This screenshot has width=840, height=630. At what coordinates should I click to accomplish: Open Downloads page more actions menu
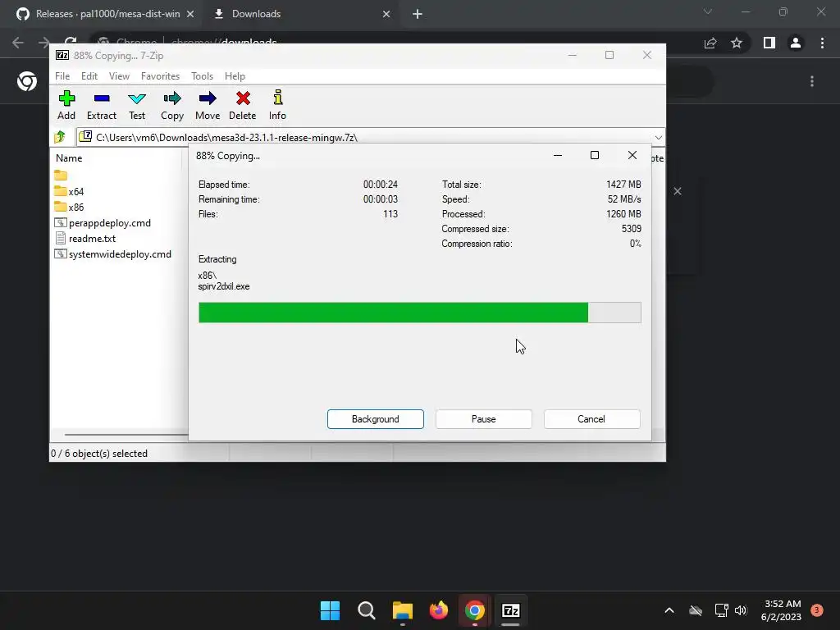[812, 81]
